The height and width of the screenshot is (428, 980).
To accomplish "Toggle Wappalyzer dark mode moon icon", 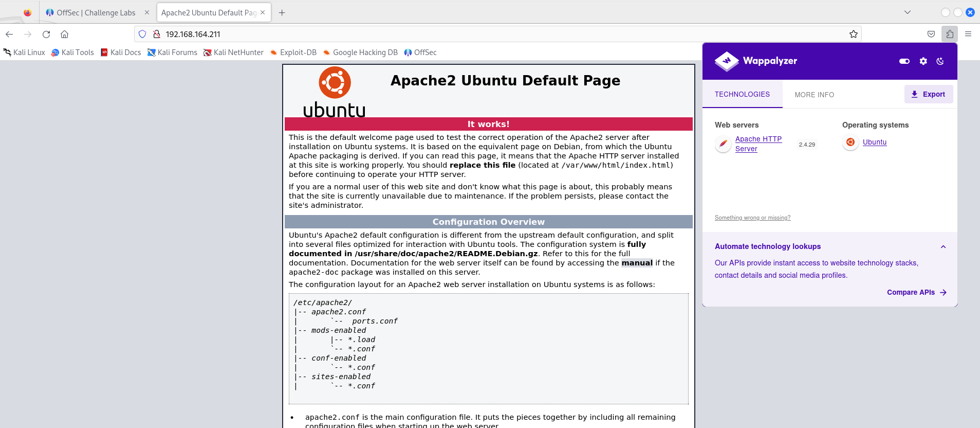I will (940, 61).
